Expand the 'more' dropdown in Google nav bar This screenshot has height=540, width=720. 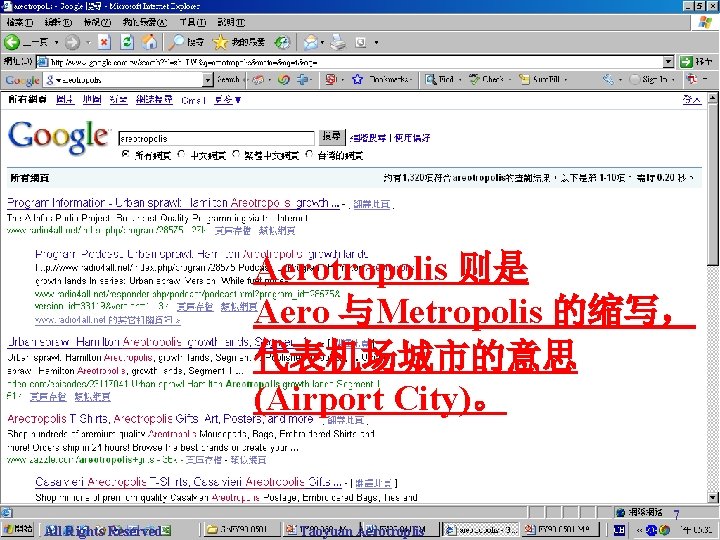click(x=227, y=100)
